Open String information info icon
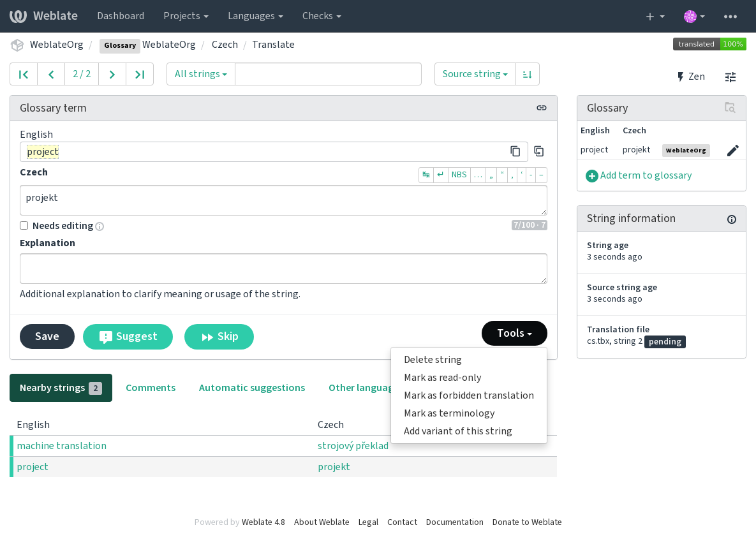 [731, 219]
